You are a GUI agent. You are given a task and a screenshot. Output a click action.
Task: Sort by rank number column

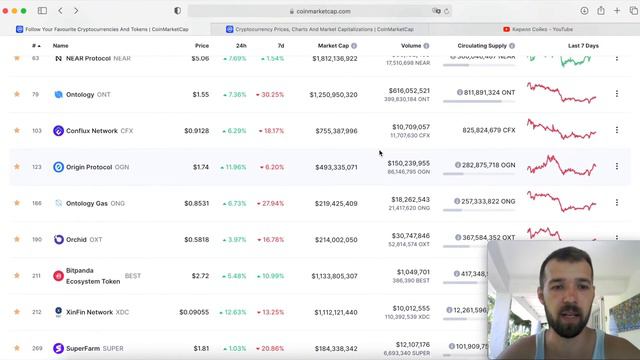point(36,46)
